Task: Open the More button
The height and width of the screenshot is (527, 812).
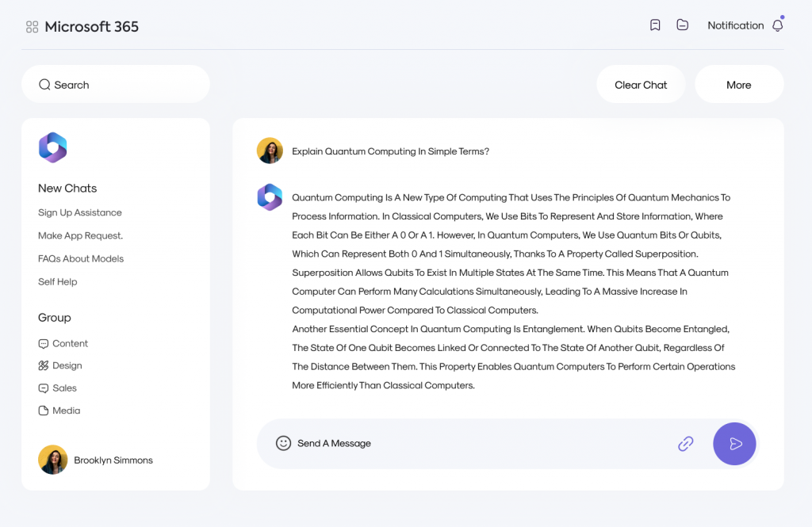Action: pos(739,84)
